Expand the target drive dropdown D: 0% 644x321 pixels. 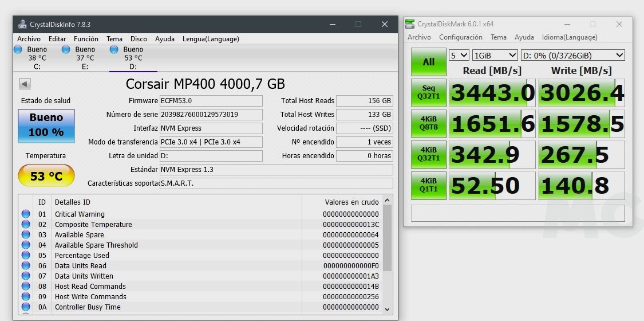572,55
